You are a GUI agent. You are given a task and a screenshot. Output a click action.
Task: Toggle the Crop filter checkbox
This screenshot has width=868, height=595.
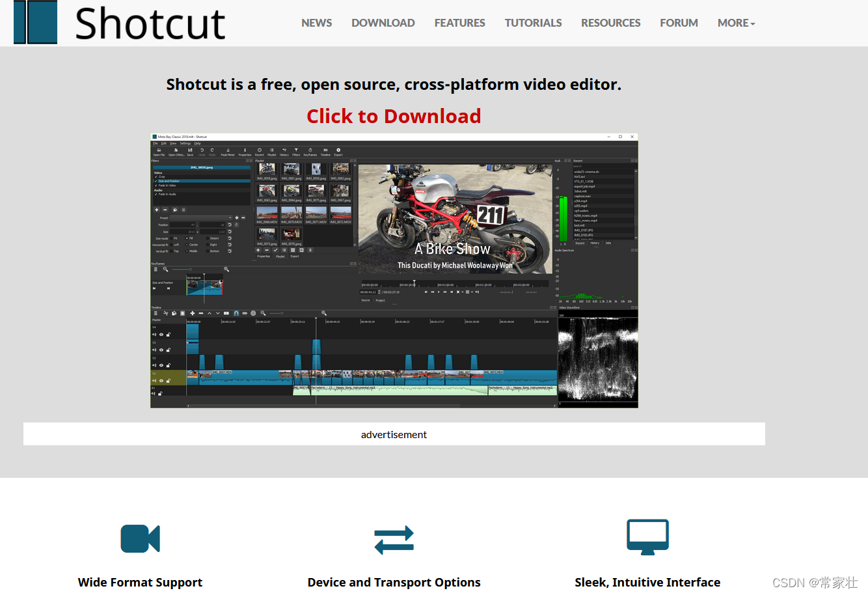[x=156, y=177]
